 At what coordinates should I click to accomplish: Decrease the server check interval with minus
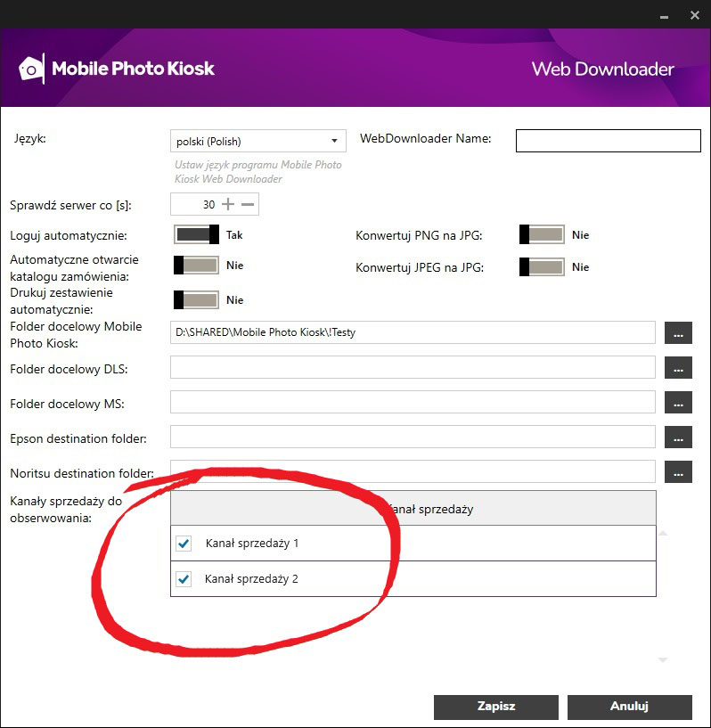pos(248,204)
